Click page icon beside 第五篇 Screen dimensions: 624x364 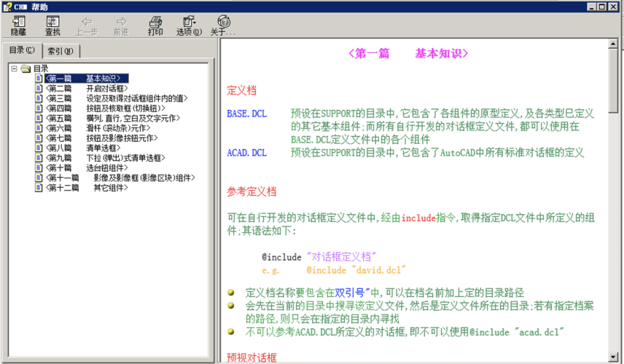(x=39, y=118)
